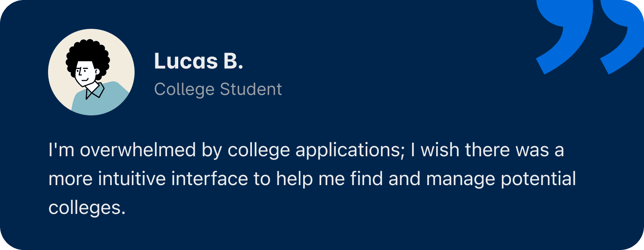Click the word I'm starting the quote
Screen dimensions: 644x250
(x=61, y=150)
